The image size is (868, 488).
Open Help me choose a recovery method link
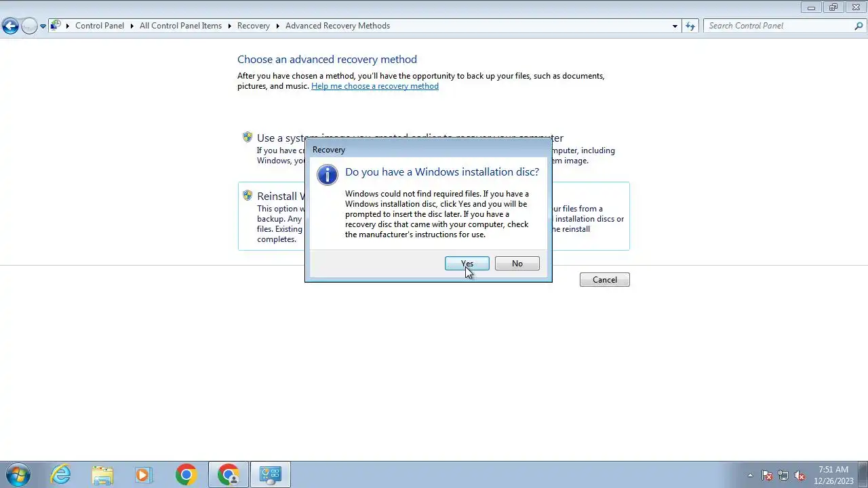[x=375, y=86]
